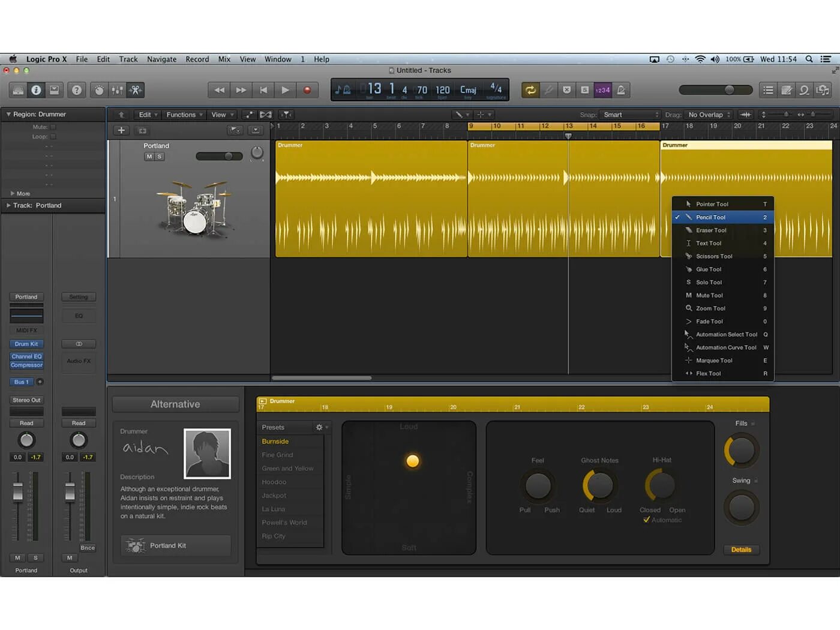Click the red Record button
This screenshot has width=840, height=630.
(307, 90)
